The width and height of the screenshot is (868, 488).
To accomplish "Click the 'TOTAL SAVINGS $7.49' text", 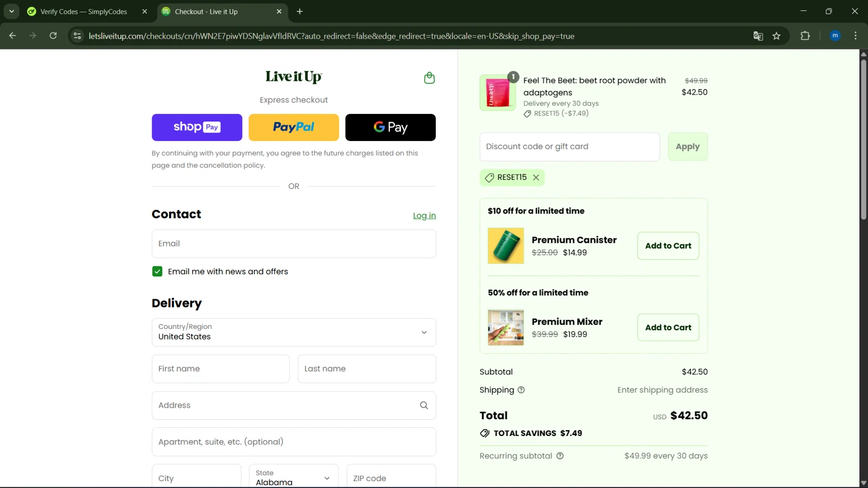I will [538, 433].
